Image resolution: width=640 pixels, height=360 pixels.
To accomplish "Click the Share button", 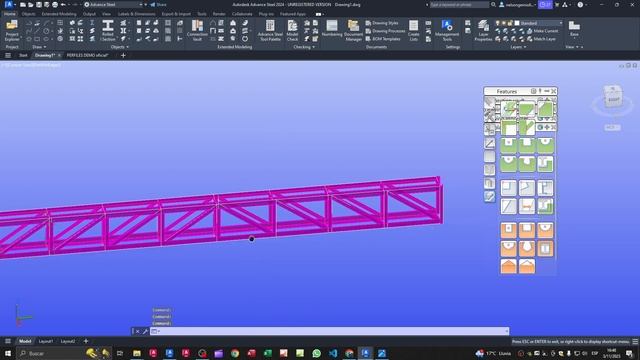I will pyautogui.click(x=158, y=4).
